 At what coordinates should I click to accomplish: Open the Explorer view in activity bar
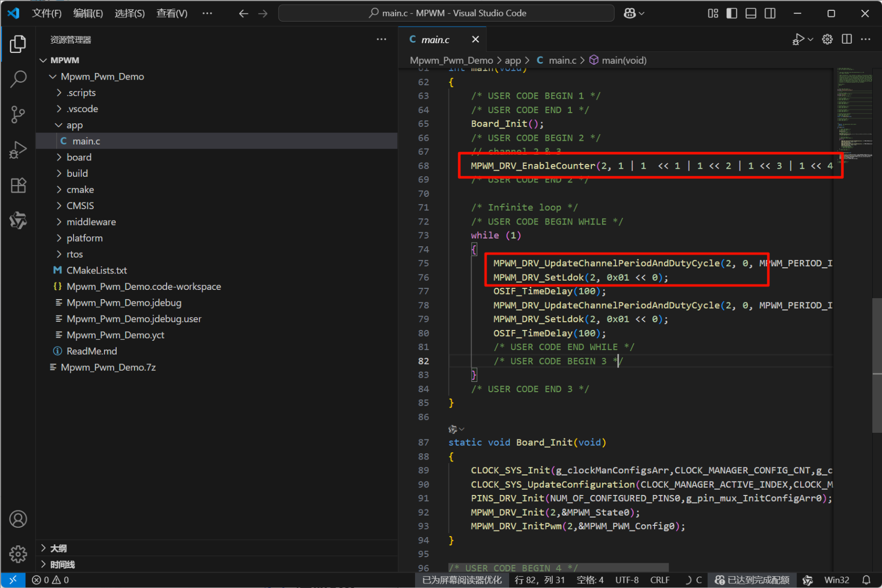tap(18, 44)
